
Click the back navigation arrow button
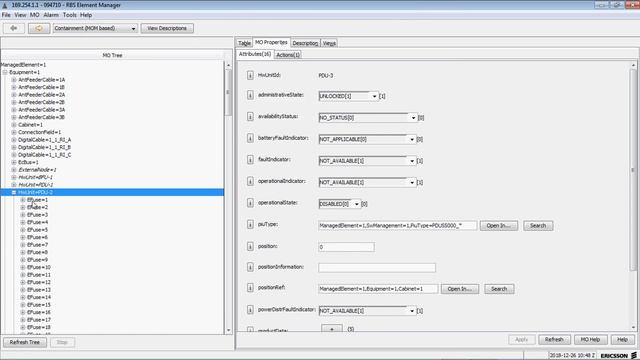[14, 28]
